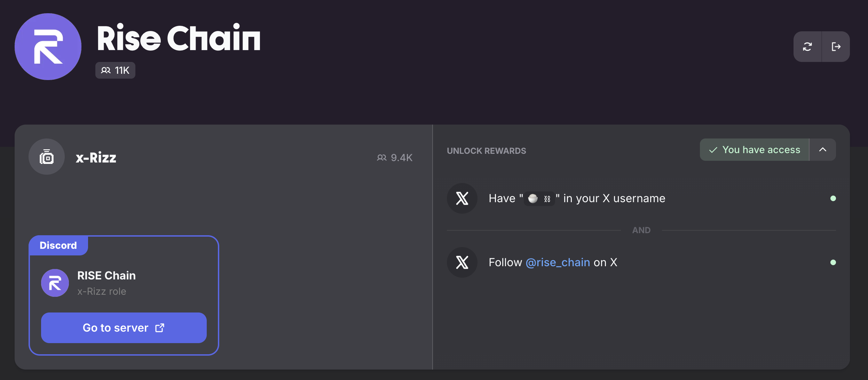Select the x-Rizz role title

tap(96, 158)
